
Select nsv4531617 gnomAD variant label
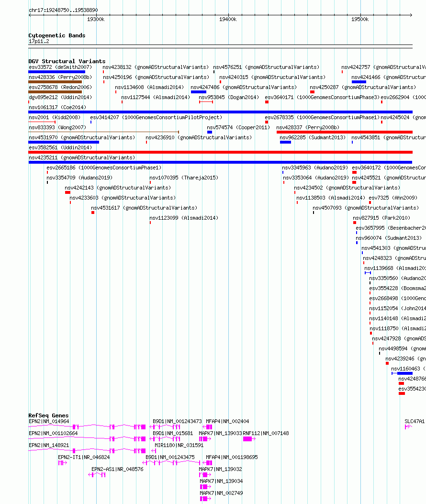pos(144,208)
